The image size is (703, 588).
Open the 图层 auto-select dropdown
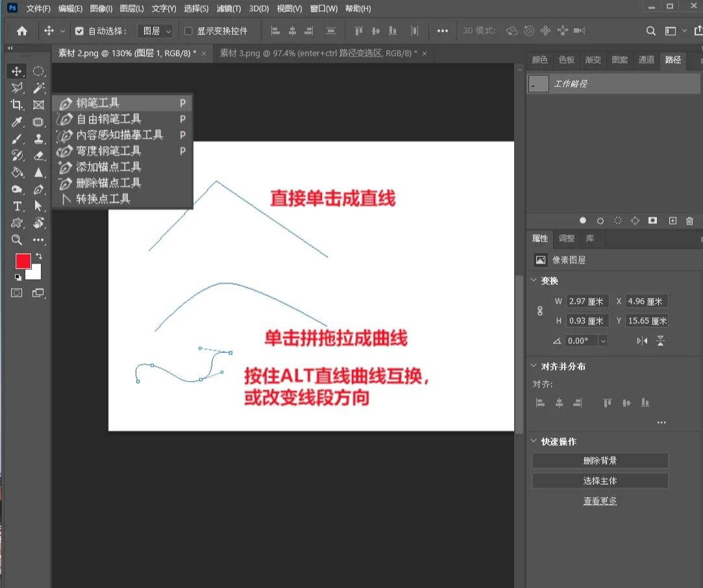point(155,30)
